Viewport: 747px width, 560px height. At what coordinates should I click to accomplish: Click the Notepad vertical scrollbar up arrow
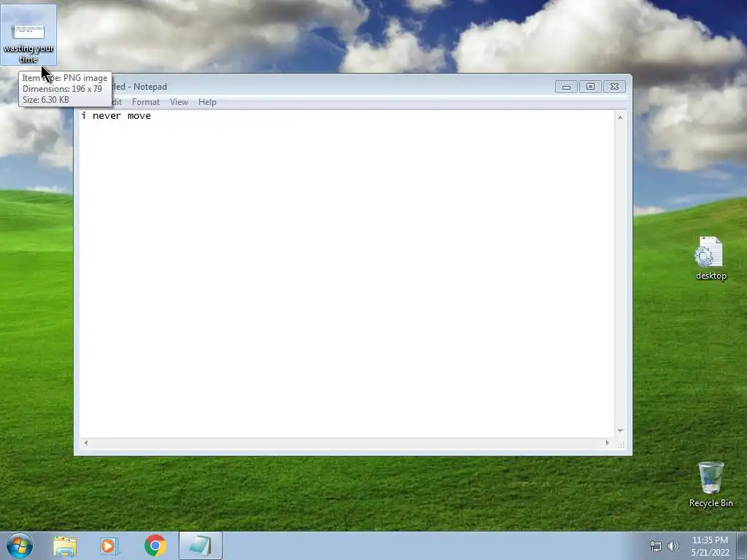[x=620, y=117]
